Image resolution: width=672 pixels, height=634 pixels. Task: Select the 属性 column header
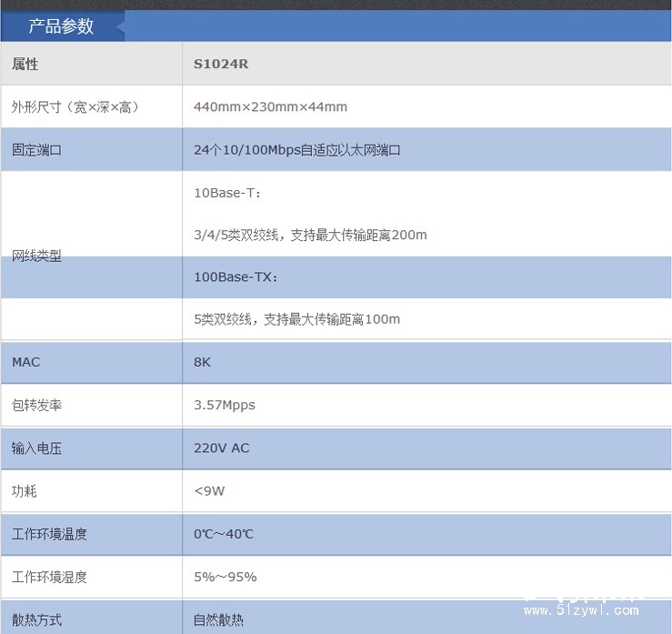(25, 65)
